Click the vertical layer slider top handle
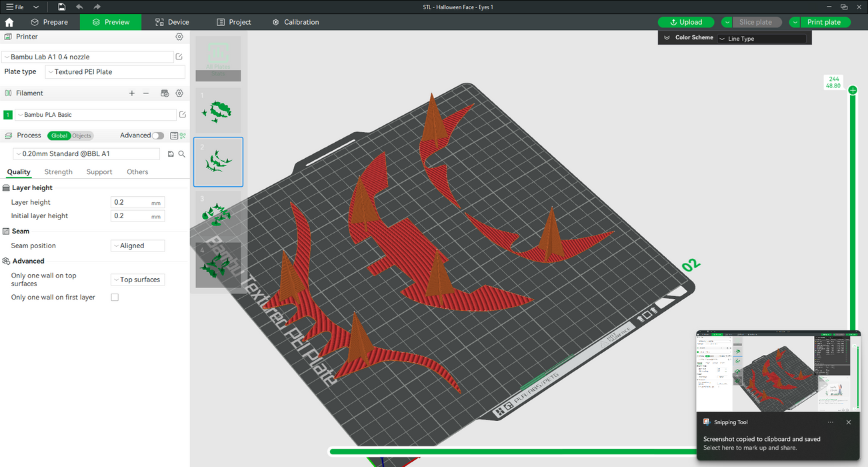868x467 pixels. point(853,90)
